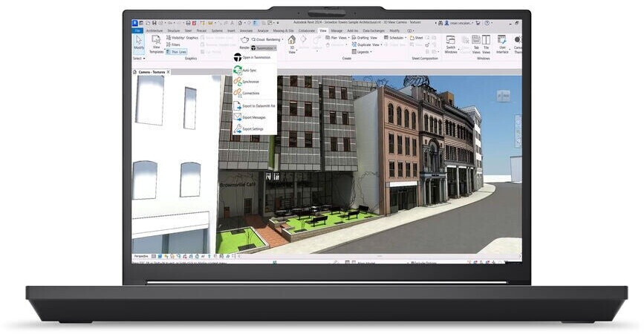Viewport: 644px width, 334px height.
Task: Toggle Thin Lines display
Action: [178, 51]
